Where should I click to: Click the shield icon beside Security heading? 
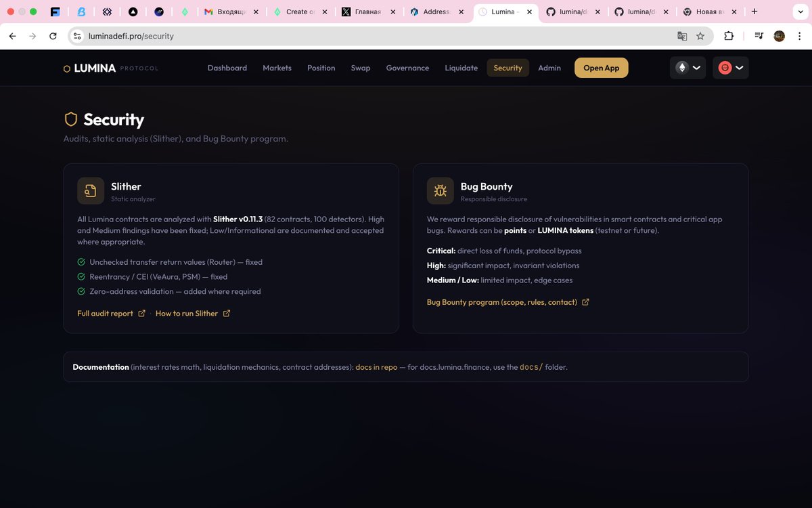[x=70, y=119]
